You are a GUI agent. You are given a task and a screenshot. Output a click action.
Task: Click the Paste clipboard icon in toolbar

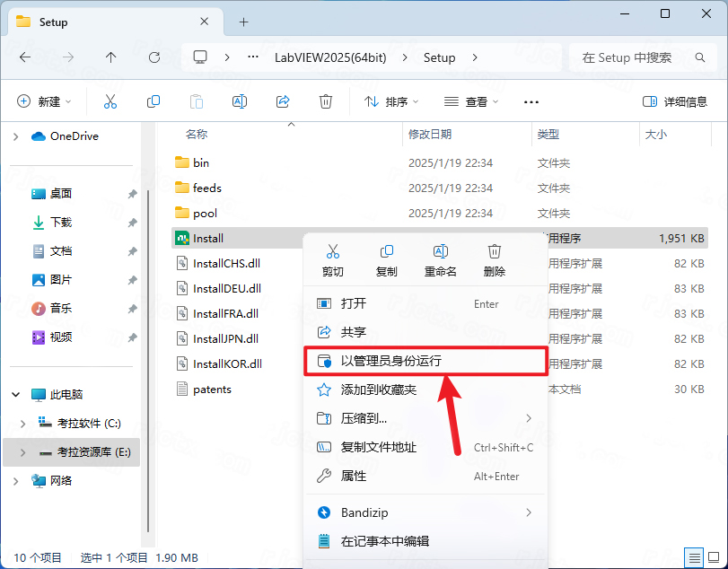click(197, 101)
